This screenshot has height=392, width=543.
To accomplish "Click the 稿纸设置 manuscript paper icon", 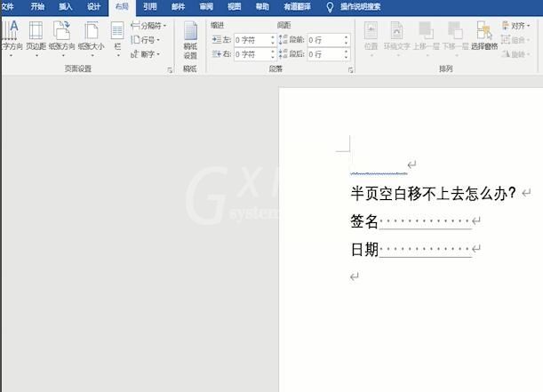I will coord(190,39).
